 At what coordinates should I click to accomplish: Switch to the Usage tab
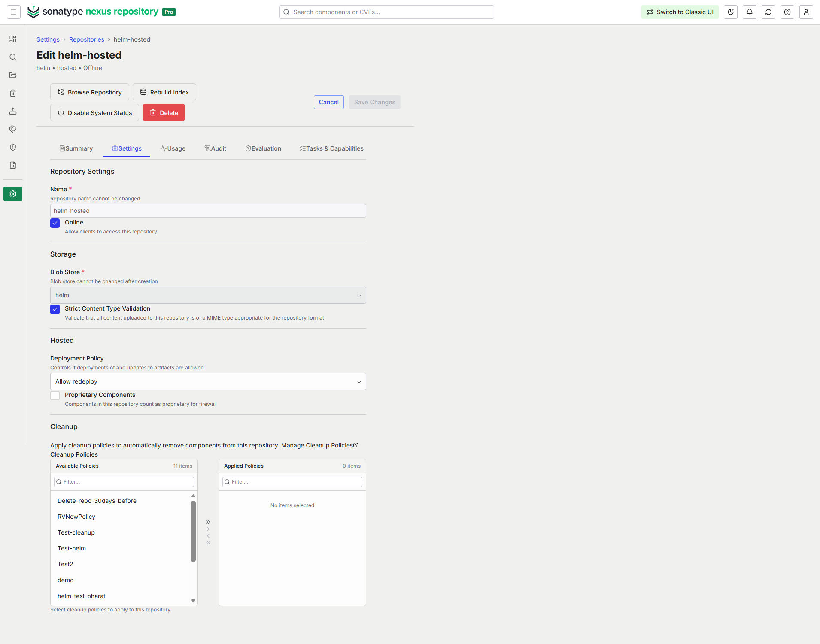click(173, 148)
